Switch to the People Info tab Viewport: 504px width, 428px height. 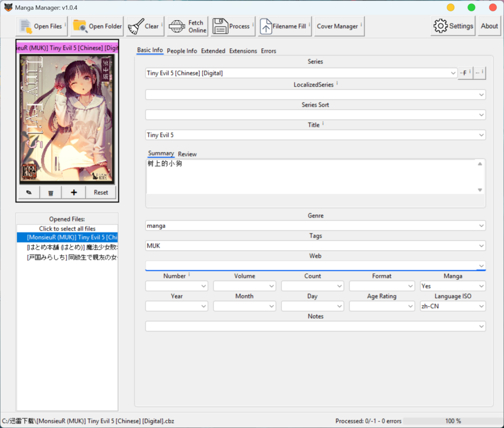click(x=182, y=51)
